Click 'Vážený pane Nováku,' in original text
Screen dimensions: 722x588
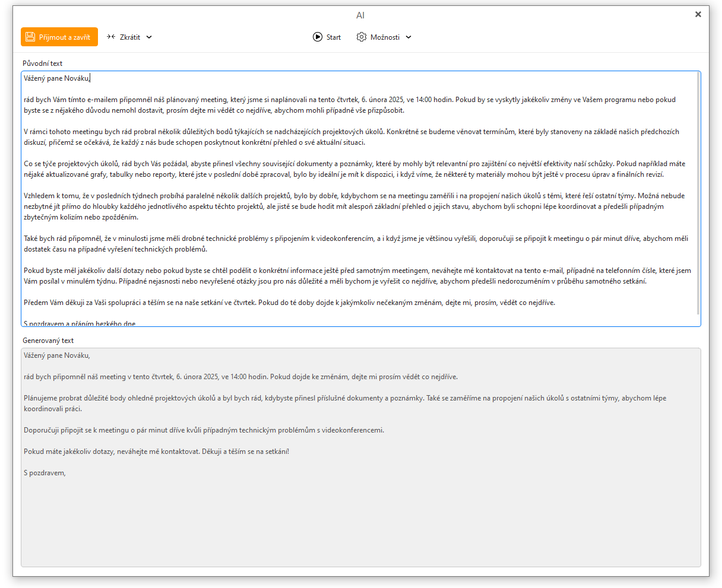[57, 78]
